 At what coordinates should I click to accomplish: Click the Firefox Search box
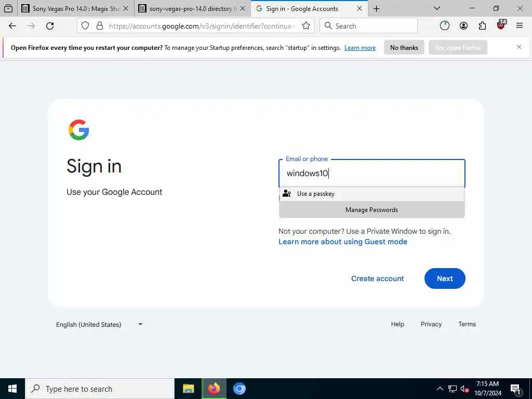[368, 26]
